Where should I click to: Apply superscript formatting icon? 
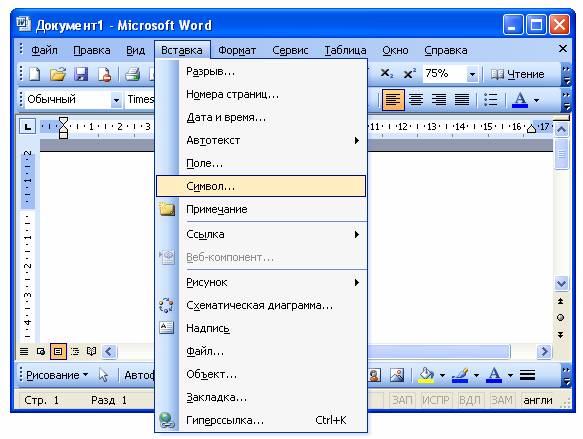[x=409, y=74]
